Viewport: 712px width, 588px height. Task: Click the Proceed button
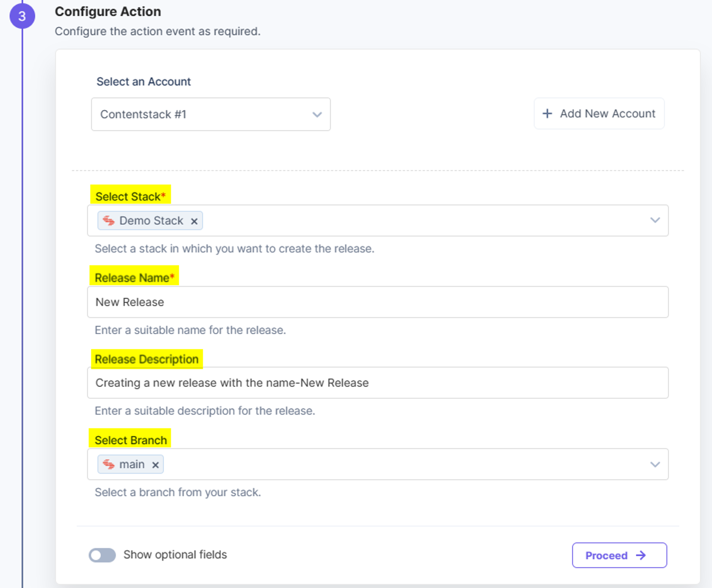pyautogui.click(x=619, y=555)
